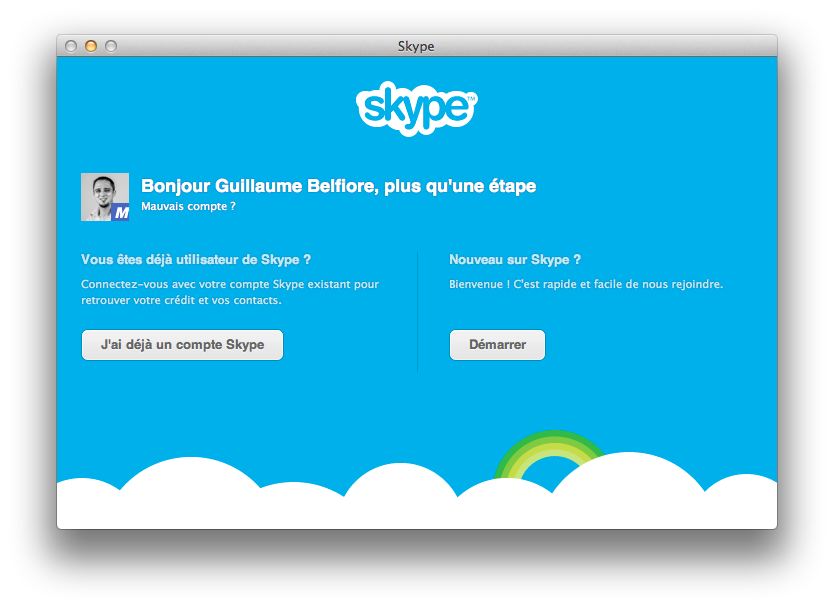Viewport: 834px width, 608px height.
Task: Click the vertical divider between columns
Action: point(418,312)
